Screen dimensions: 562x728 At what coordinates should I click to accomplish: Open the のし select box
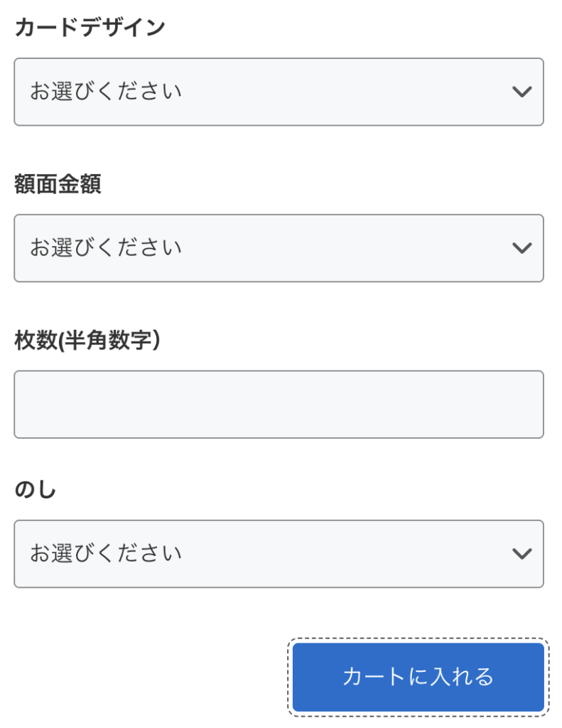(x=279, y=554)
